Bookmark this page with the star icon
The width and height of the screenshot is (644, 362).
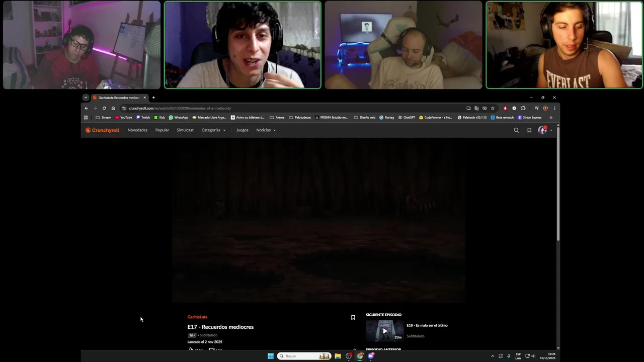(x=493, y=108)
